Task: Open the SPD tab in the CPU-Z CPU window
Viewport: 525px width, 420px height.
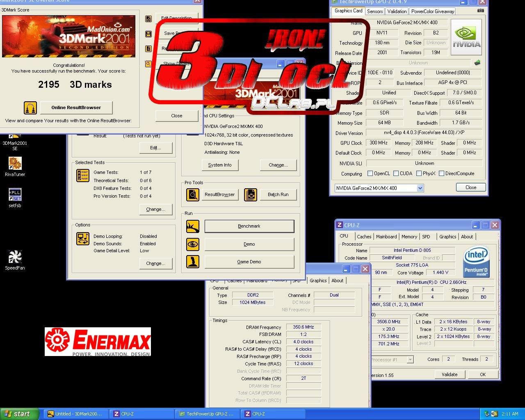Action: pos(426,237)
